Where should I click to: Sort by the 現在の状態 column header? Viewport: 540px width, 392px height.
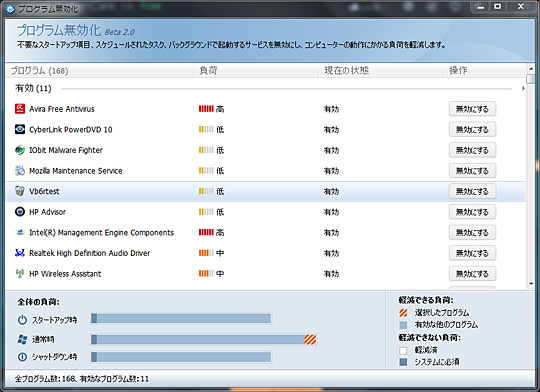click(380, 71)
